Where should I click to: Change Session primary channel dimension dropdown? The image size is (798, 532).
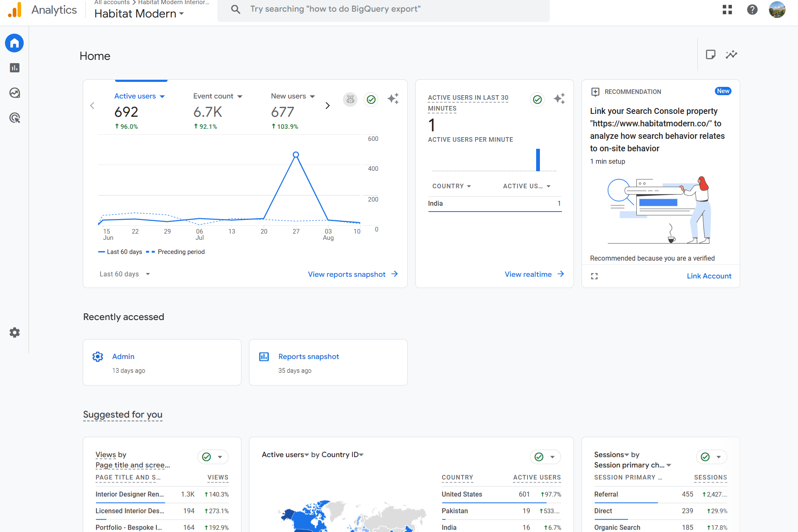633,465
